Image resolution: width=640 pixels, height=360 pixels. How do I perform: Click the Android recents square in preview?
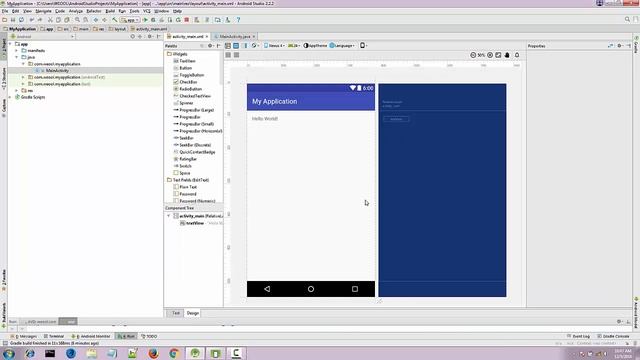355,289
